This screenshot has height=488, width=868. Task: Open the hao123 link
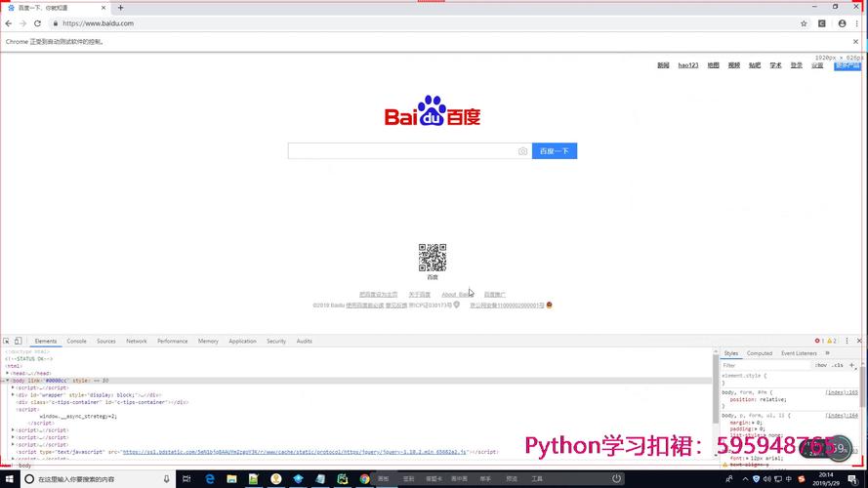[688, 65]
